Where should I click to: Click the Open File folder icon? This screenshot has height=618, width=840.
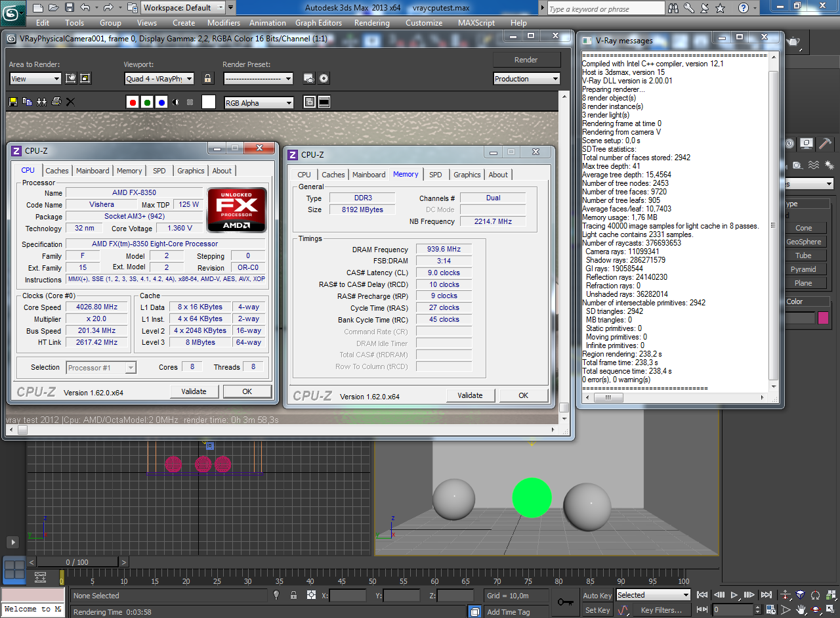54,8
